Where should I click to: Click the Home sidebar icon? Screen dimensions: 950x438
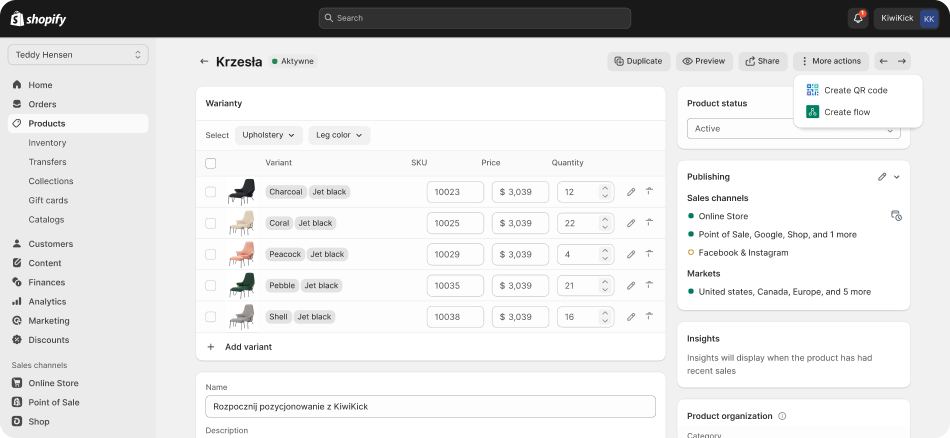17,85
